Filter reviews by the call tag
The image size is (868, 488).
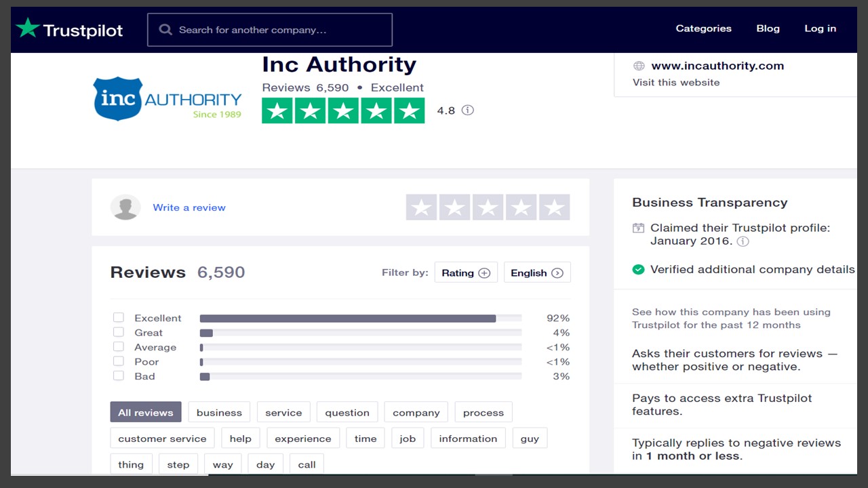pos(307,464)
